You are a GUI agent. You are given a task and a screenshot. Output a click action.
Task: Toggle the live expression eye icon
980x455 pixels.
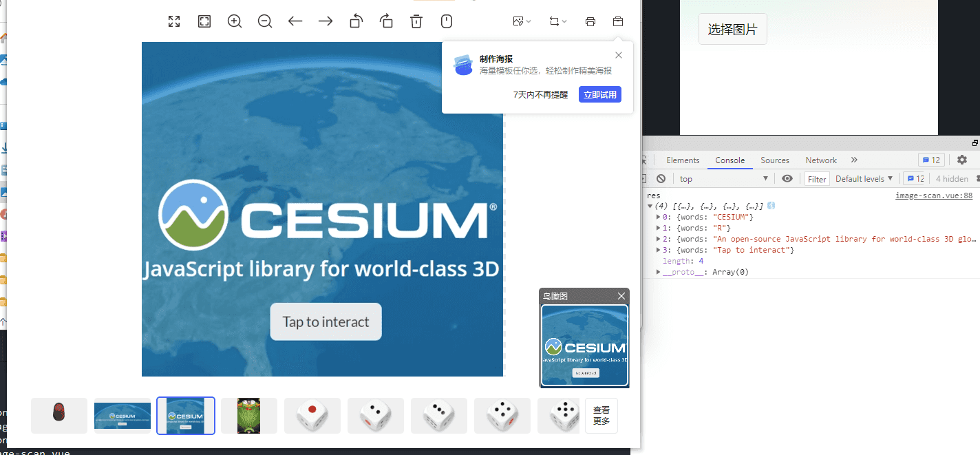787,179
